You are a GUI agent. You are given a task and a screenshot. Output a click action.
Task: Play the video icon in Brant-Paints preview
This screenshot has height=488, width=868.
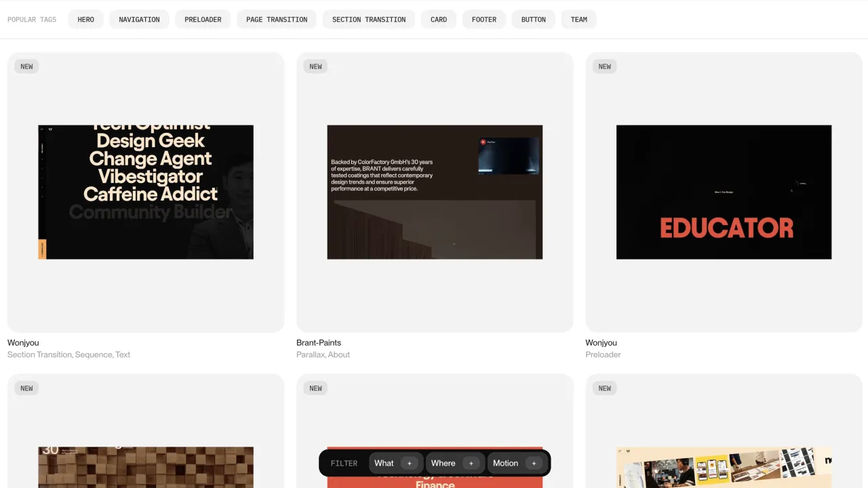coord(483,142)
